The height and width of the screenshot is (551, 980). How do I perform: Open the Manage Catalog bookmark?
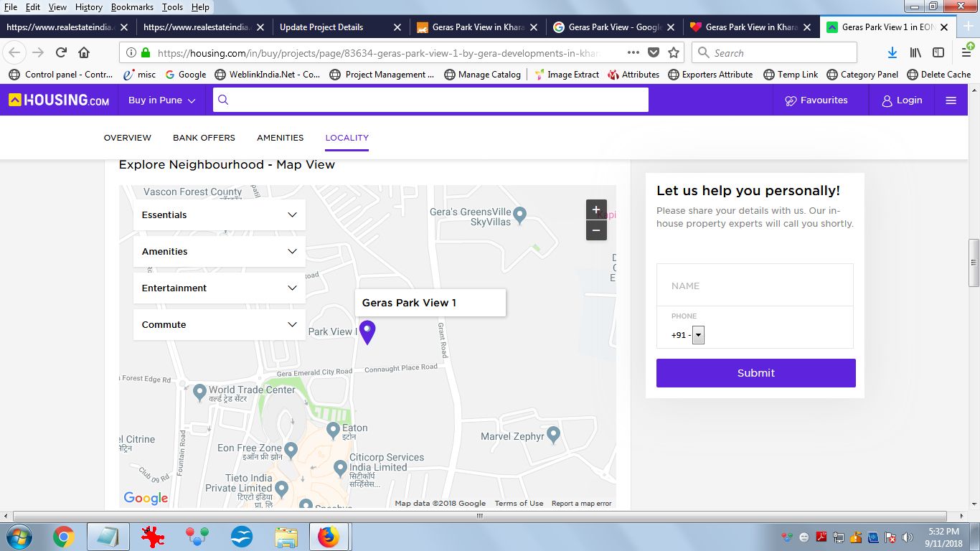[x=483, y=74]
